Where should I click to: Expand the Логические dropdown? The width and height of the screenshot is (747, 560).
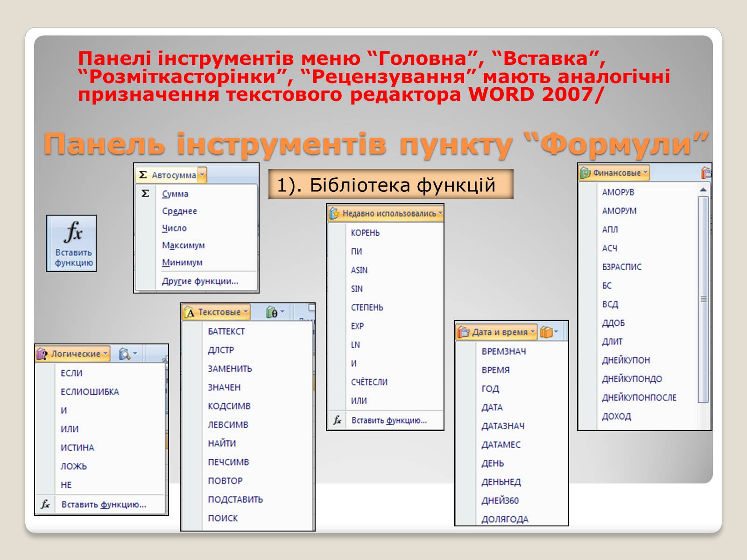coord(105,354)
